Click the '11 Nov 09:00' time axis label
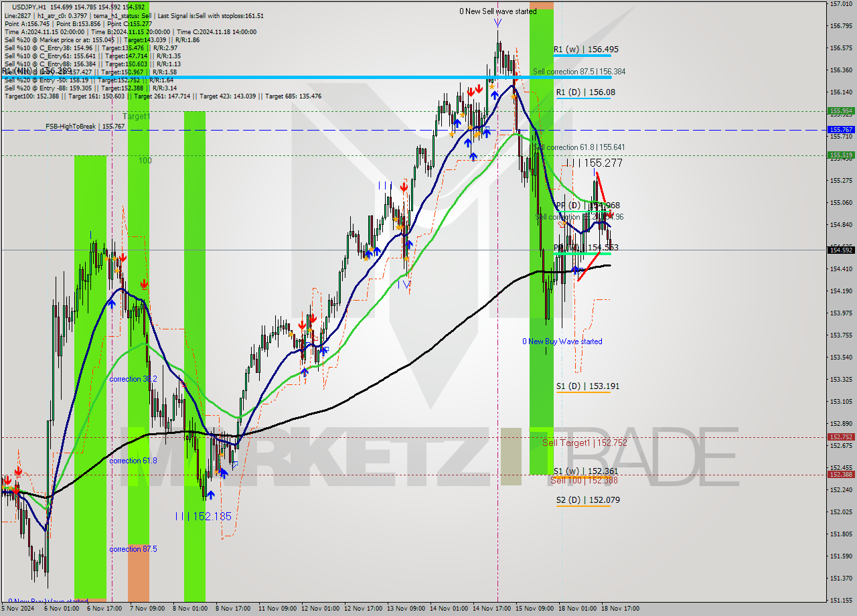 [x=277, y=609]
